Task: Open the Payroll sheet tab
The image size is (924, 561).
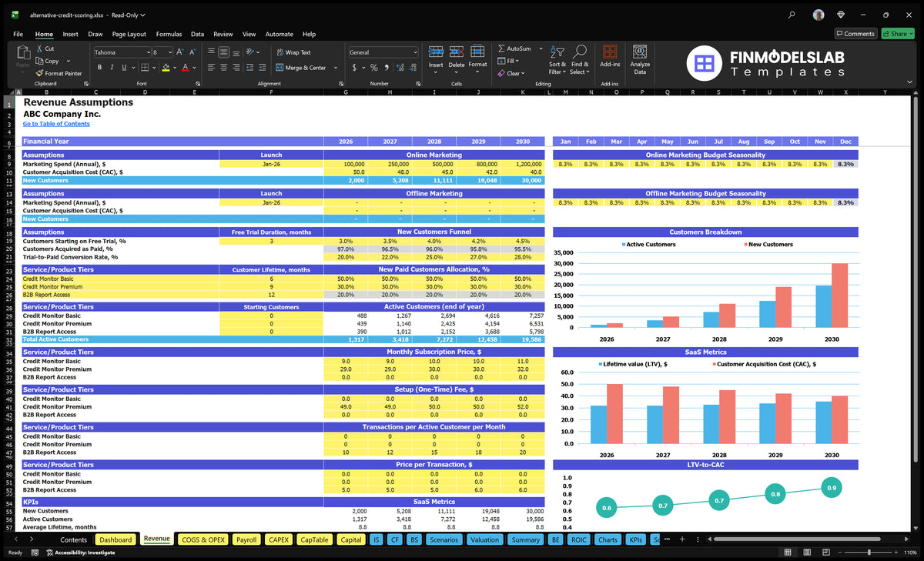Action: pyautogui.click(x=246, y=539)
